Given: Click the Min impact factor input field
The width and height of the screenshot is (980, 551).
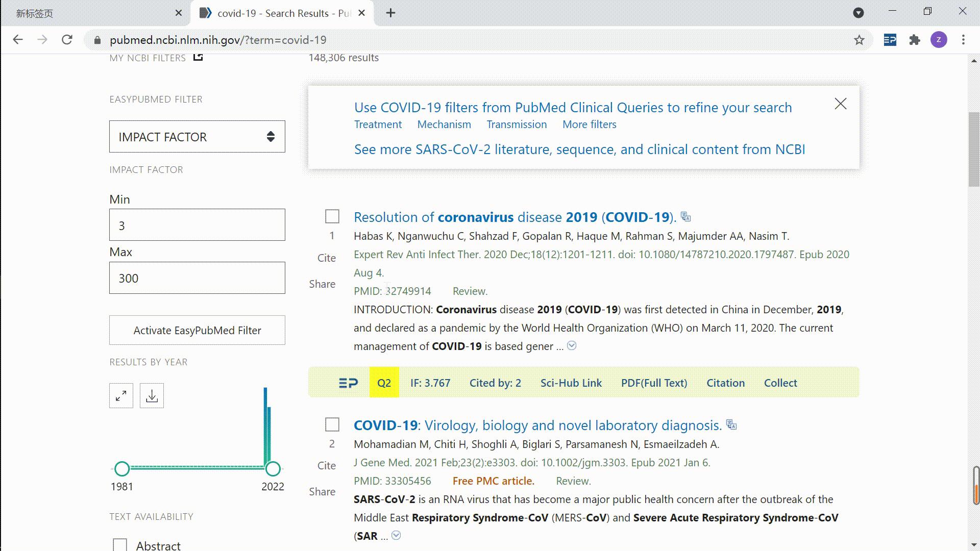Looking at the screenshot, I should click(197, 225).
